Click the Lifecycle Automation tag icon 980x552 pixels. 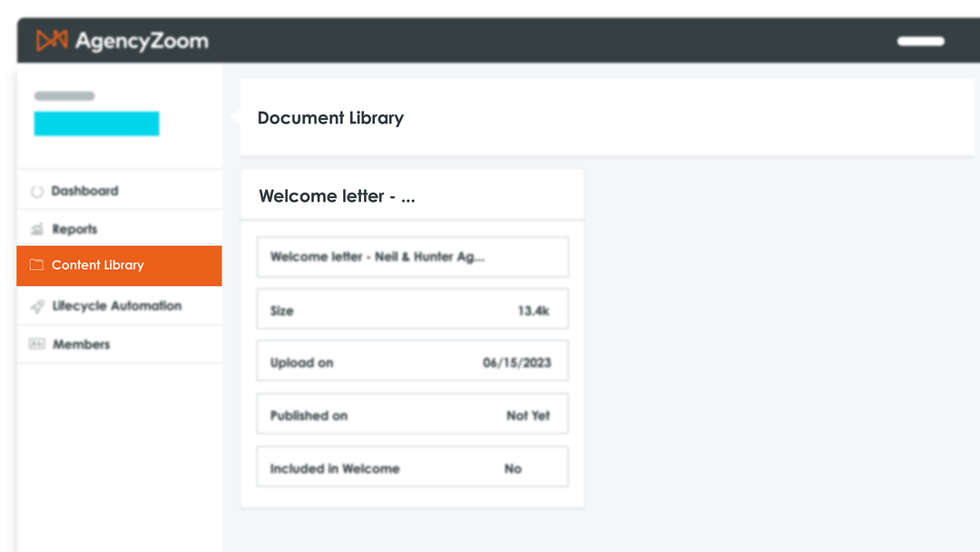pyautogui.click(x=36, y=306)
